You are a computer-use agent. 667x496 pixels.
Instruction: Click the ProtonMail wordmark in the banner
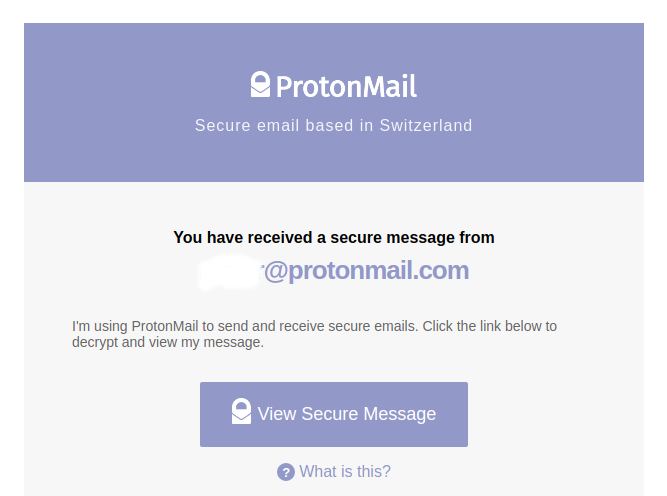click(346, 86)
